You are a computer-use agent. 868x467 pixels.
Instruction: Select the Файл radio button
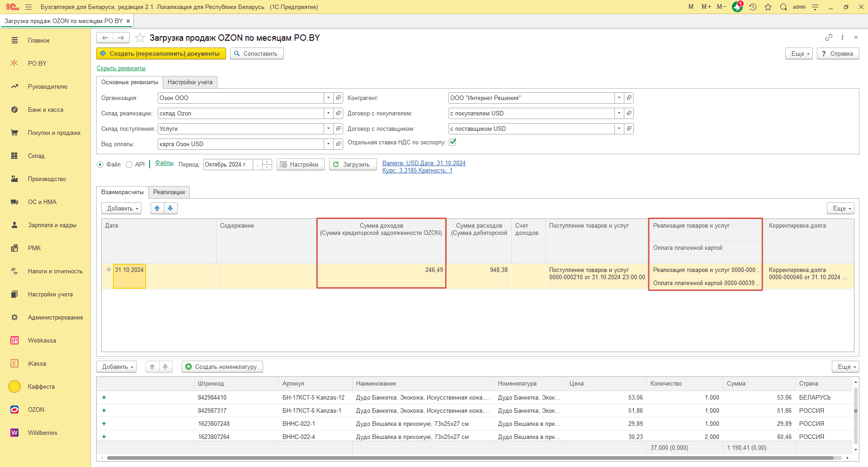(x=100, y=164)
